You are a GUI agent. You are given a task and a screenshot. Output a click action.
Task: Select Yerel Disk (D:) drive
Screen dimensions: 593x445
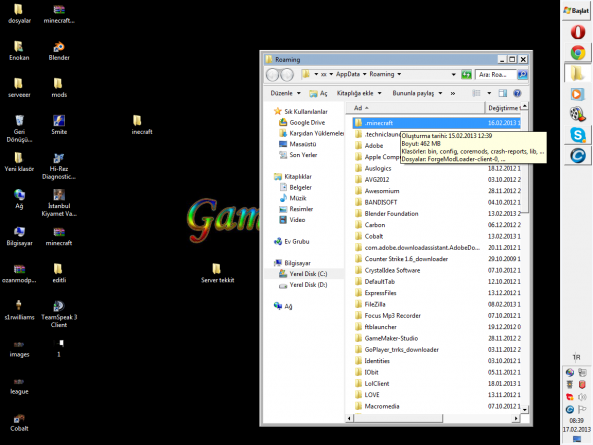click(303, 285)
